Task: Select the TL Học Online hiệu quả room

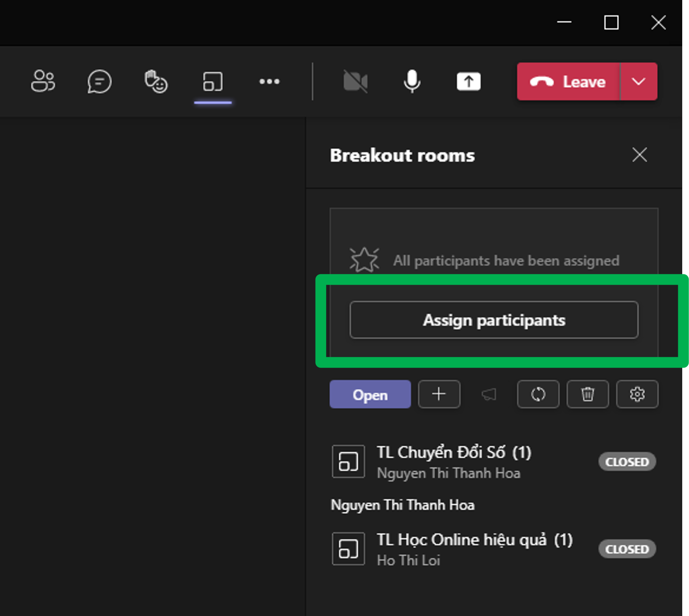Action: click(474, 540)
